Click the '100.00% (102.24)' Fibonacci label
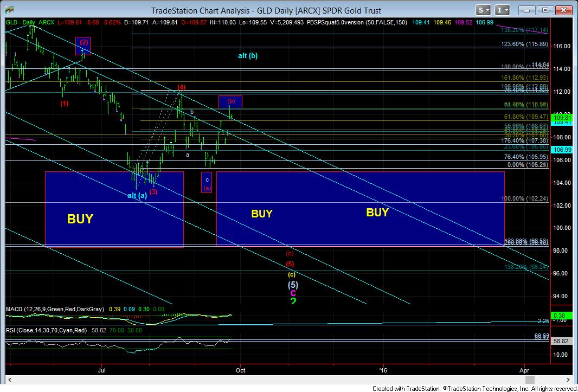 (x=524, y=198)
